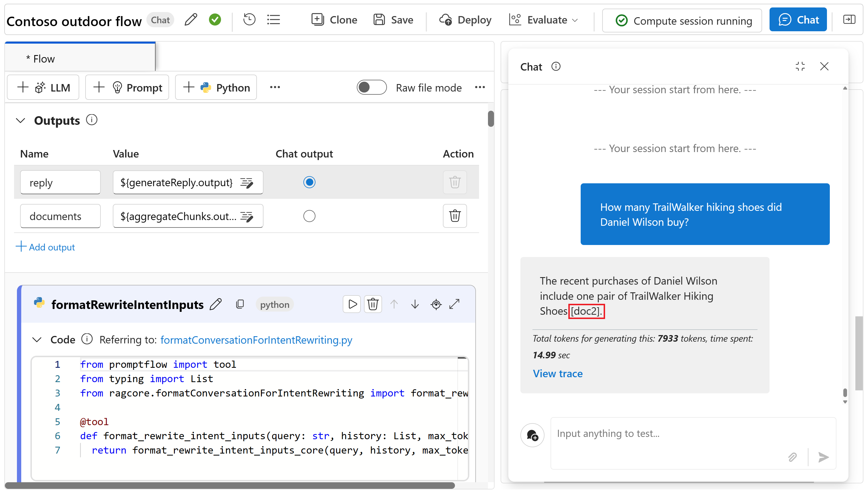Click the documents output name field
This screenshot has height=494, width=868.
(60, 216)
